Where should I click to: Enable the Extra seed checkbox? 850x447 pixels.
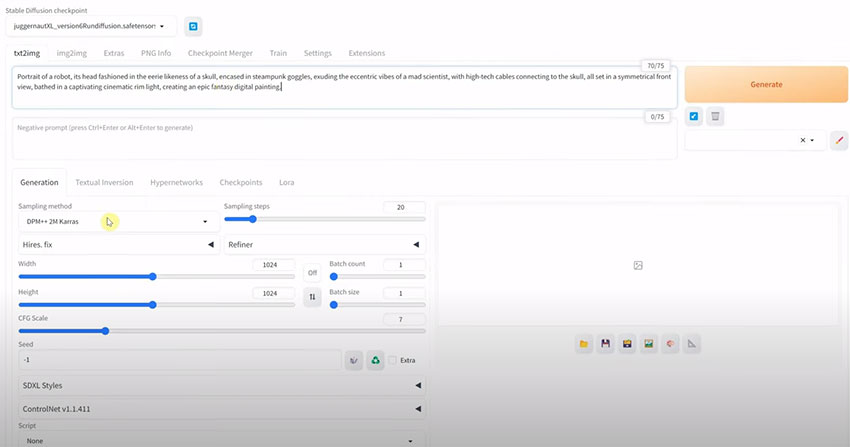[x=392, y=360]
